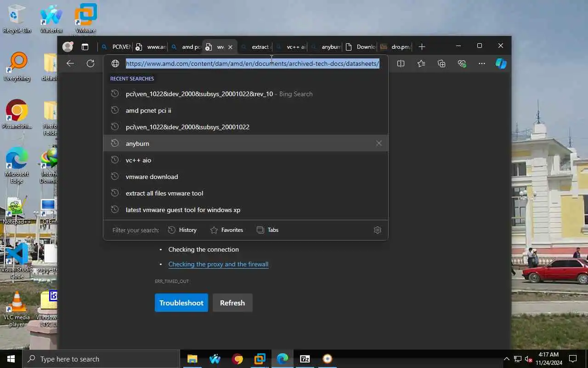
Task: Open File Explorer from taskbar
Action: click(x=192, y=359)
